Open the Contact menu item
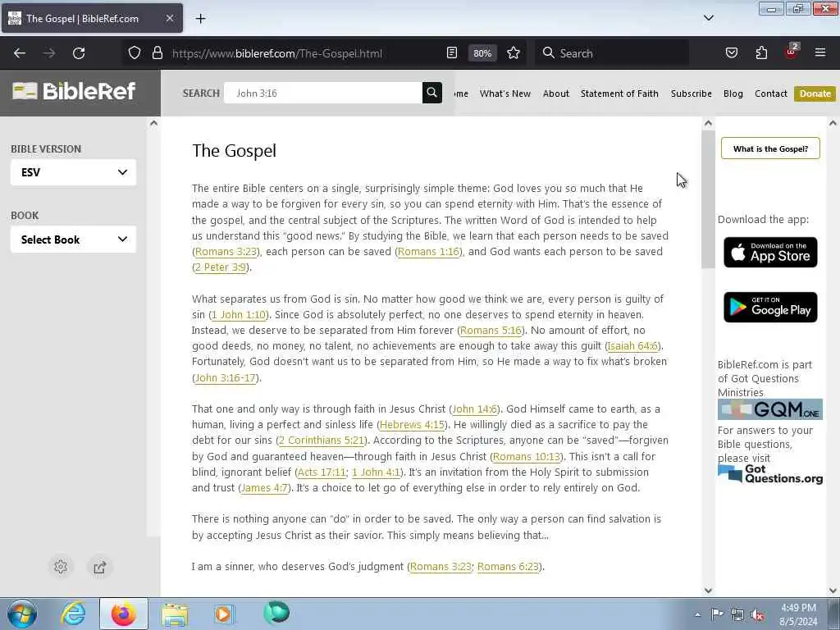The image size is (840, 630). click(x=771, y=94)
